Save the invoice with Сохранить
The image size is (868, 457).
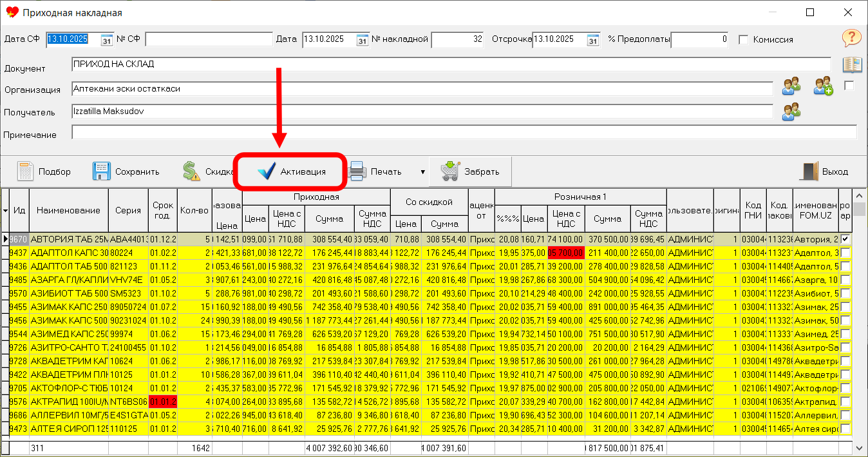(x=102, y=171)
